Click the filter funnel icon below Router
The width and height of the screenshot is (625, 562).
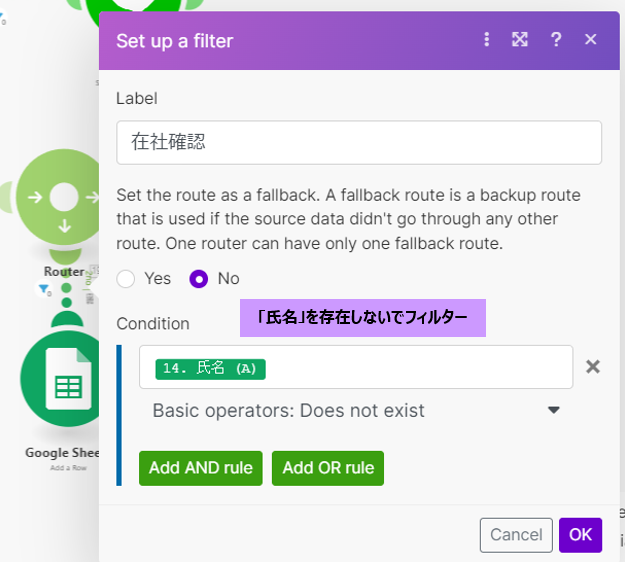44,289
